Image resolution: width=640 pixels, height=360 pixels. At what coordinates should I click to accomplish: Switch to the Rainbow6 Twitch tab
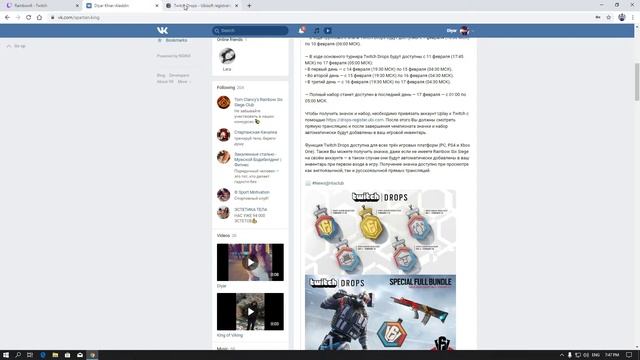[41, 6]
